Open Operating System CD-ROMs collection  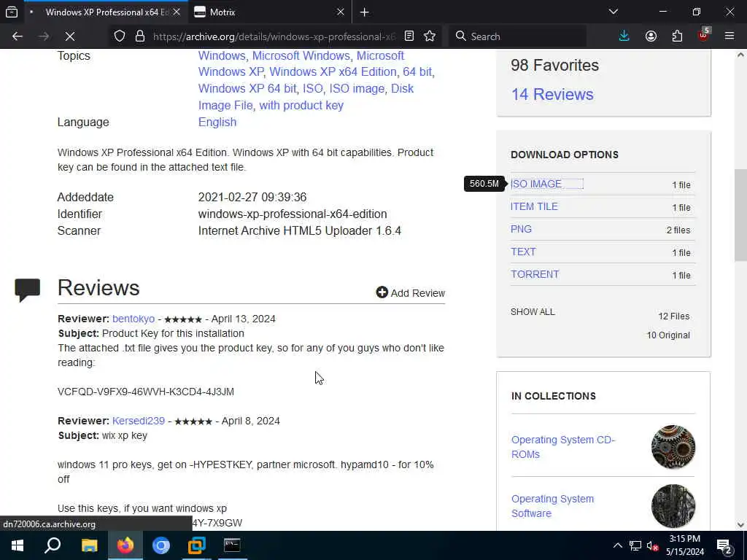(562, 447)
